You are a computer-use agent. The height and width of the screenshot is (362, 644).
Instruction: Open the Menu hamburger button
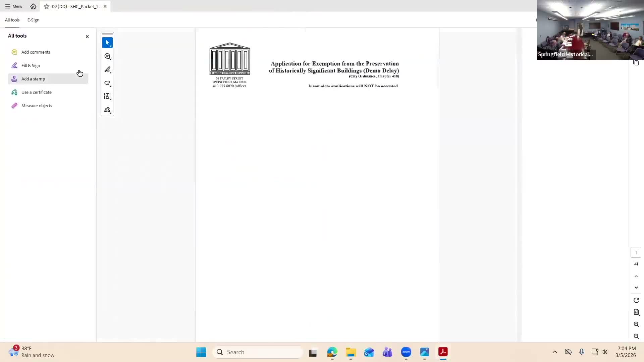click(13, 6)
